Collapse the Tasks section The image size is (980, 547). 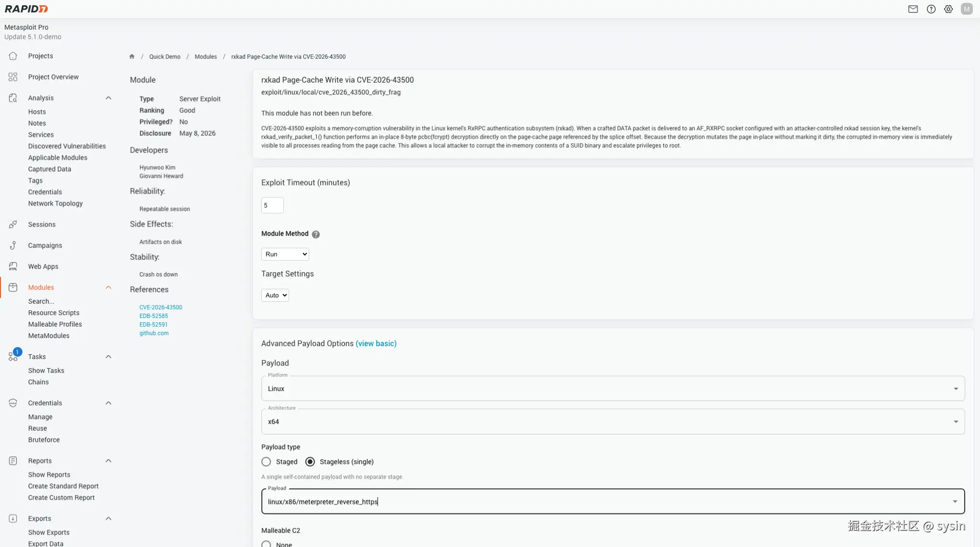click(x=109, y=357)
